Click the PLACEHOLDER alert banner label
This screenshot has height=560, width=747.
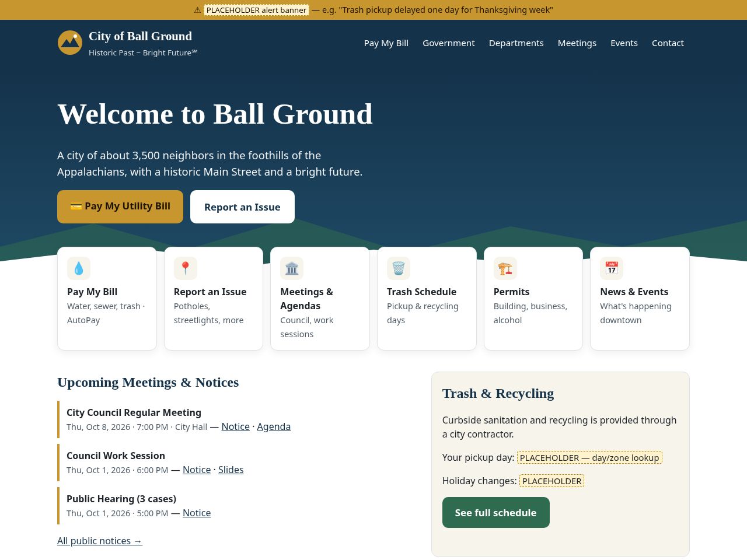point(256,10)
